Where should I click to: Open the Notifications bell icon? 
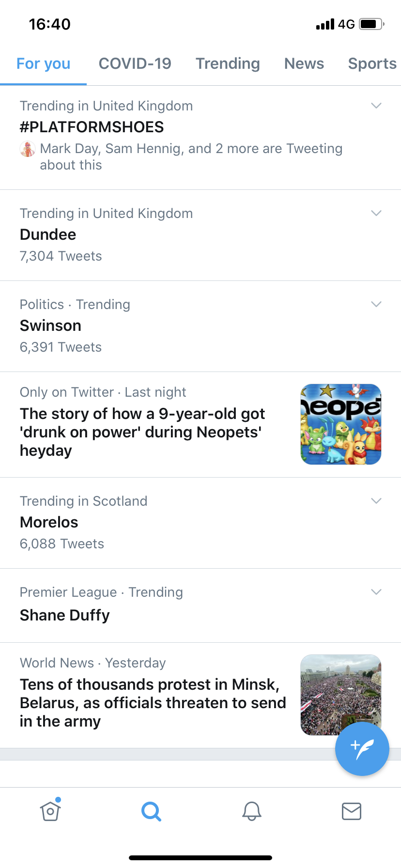pos(252,811)
